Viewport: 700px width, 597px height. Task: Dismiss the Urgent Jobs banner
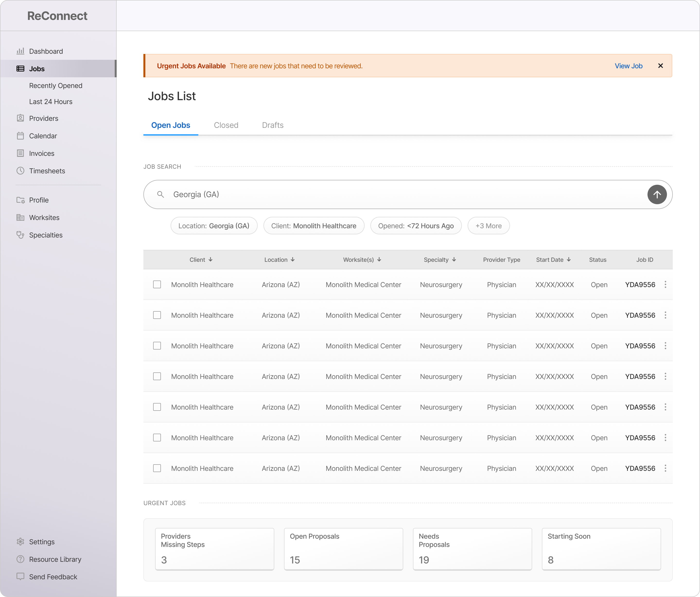[x=660, y=66]
